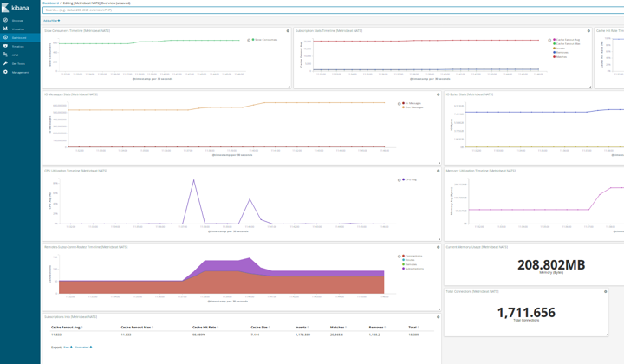Open Slow Consumers Timeline panel gear options
Image resolution: width=624 pixels, height=364 pixels.
288,30
